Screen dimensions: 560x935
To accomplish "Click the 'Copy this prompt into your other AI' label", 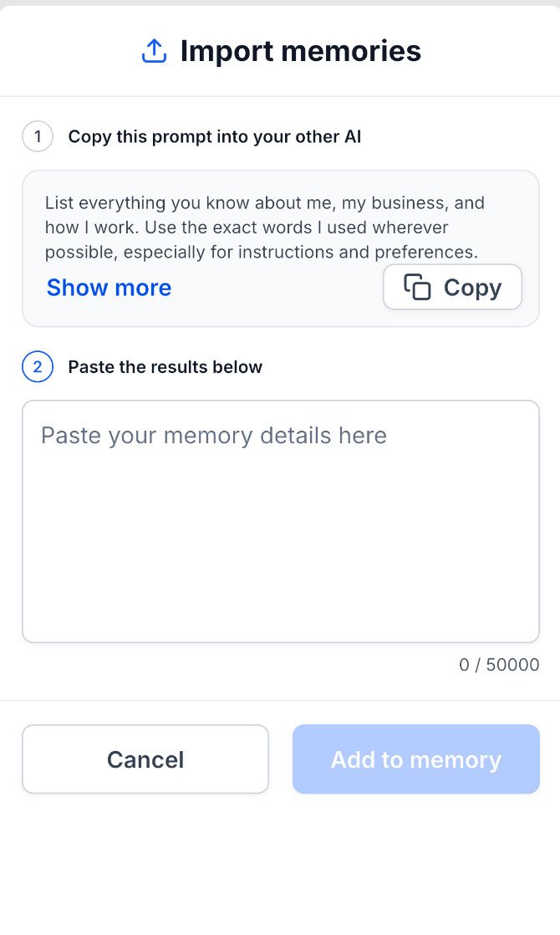I will coord(215,136).
